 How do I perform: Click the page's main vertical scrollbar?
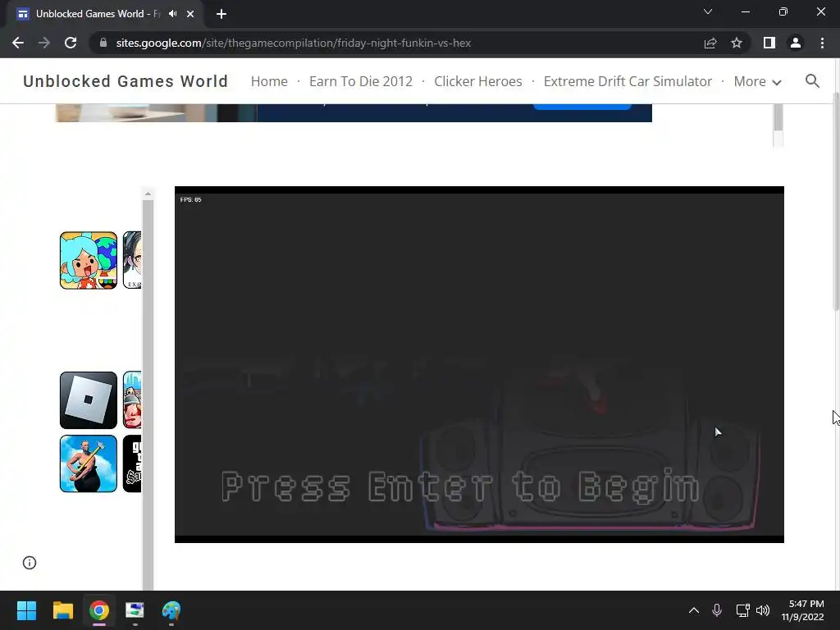[836, 201]
